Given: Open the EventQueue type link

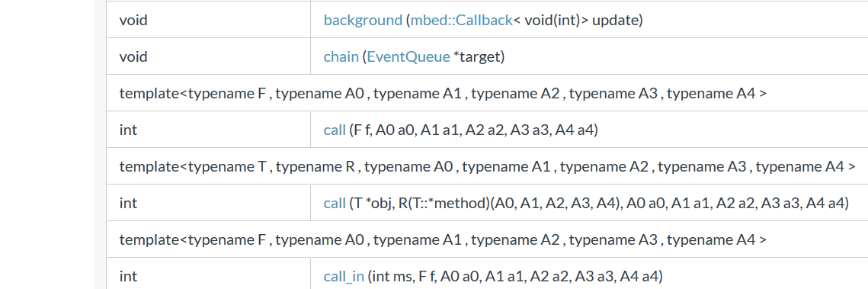Looking at the screenshot, I should click(x=408, y=56).
